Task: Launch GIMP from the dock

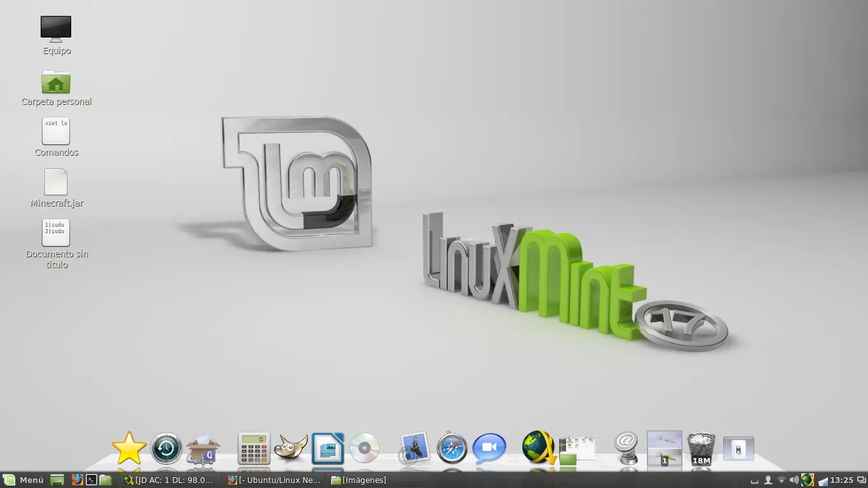Action: tap(290, 449)
